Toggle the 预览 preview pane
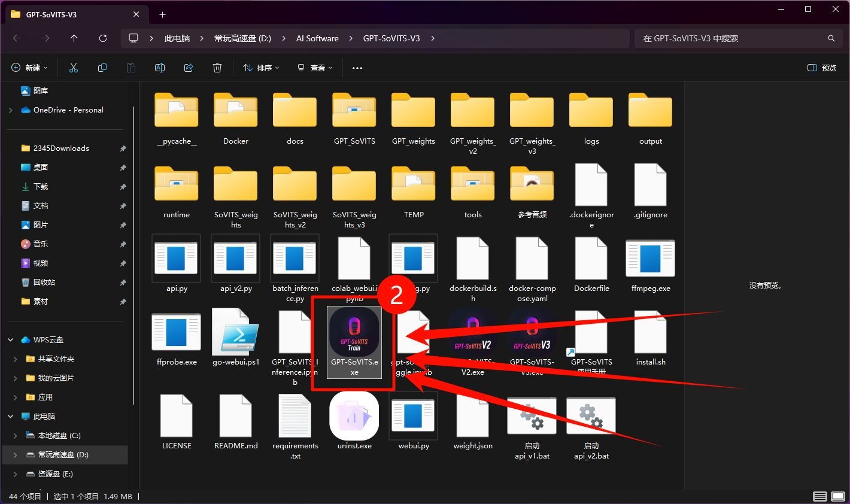This screenshot has width=850, height=504. 821,68
